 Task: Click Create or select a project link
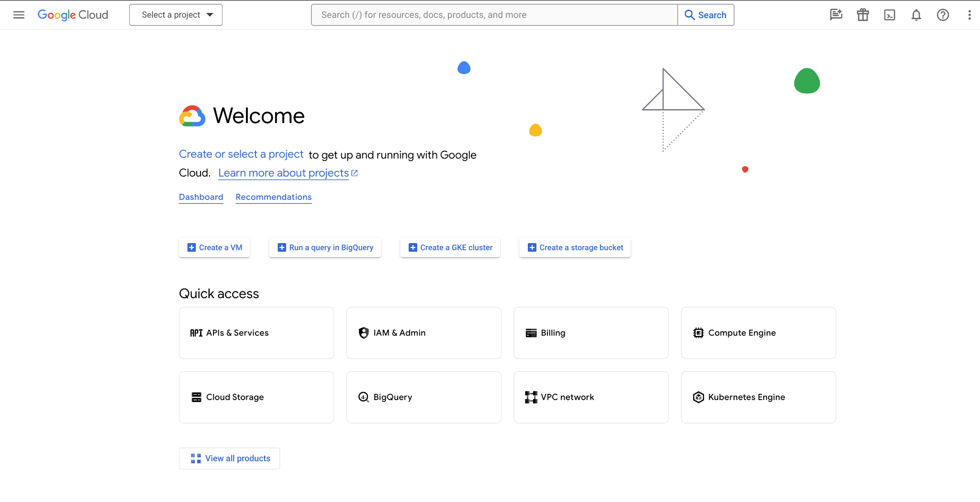click(241, 154)
